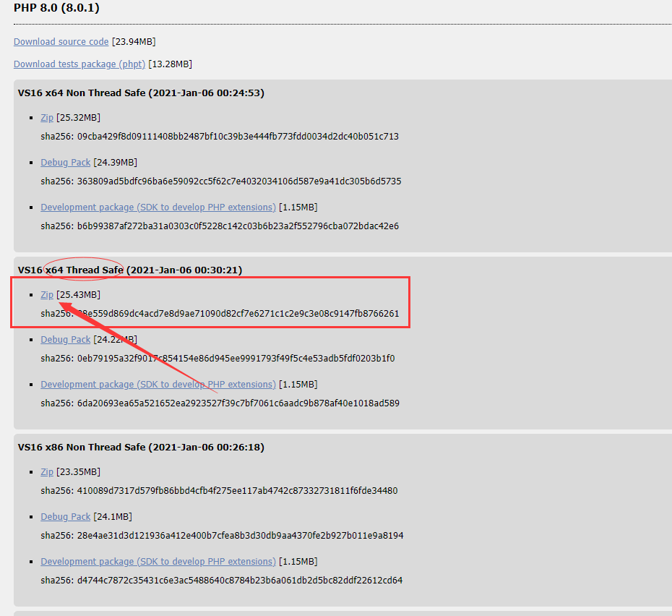Open Development package link for x86 Non Thread Safe
The width and height of the screenshot is (672, 616).
coord(158,562)
